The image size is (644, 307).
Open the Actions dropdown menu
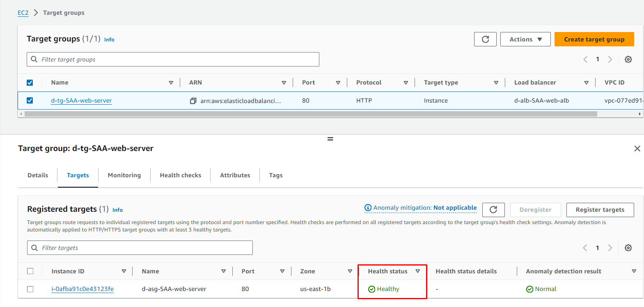coord(525,39)
